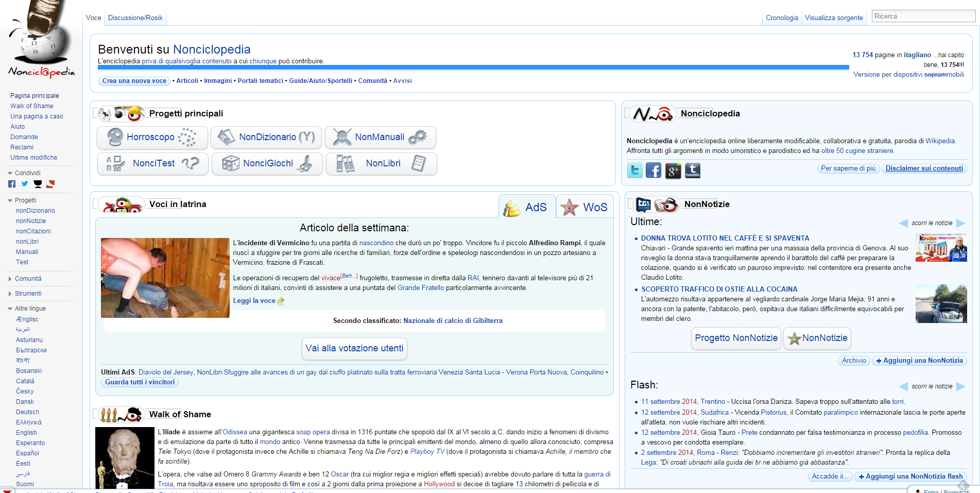Open Portali tematici link in welcome box

pos(261,81)
